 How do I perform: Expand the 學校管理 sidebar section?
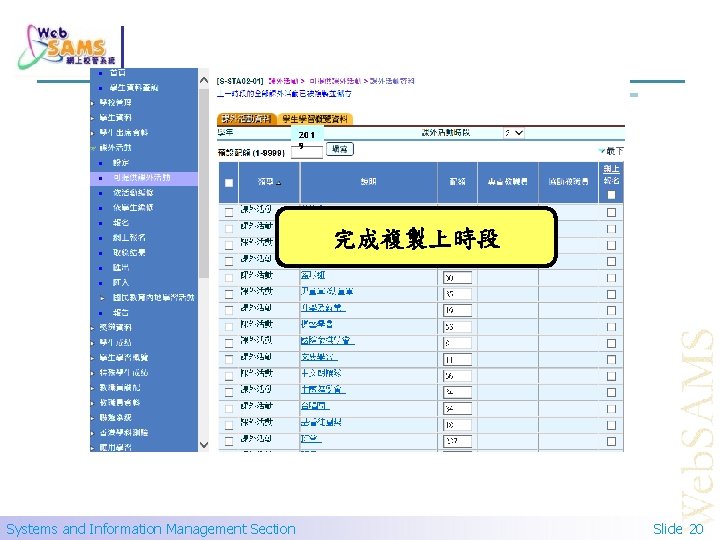tap(115, 102)
